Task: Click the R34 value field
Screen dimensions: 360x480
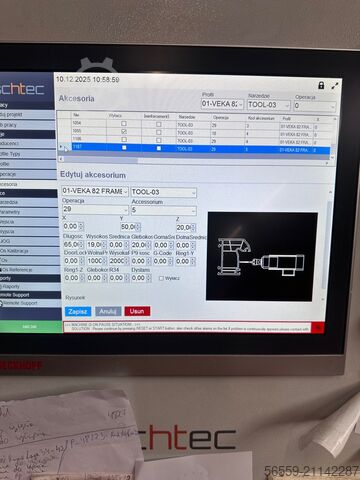Action: [119, 278]
